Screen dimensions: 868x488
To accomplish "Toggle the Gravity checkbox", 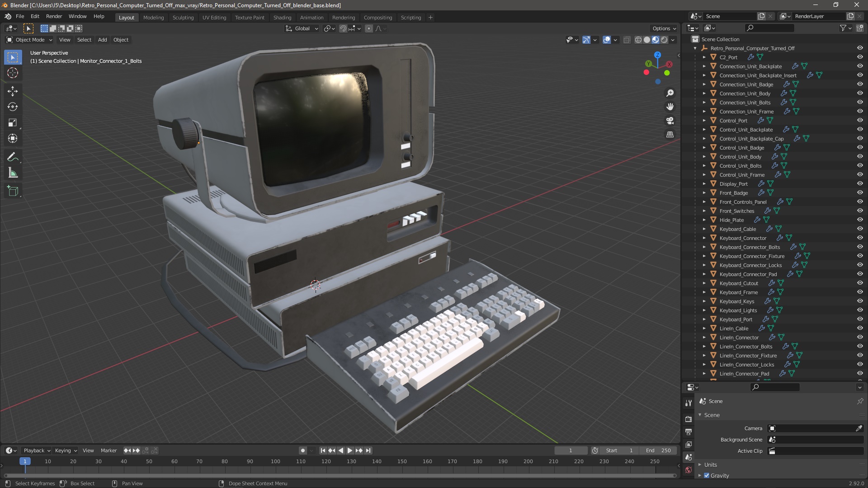I will point(707,475).
